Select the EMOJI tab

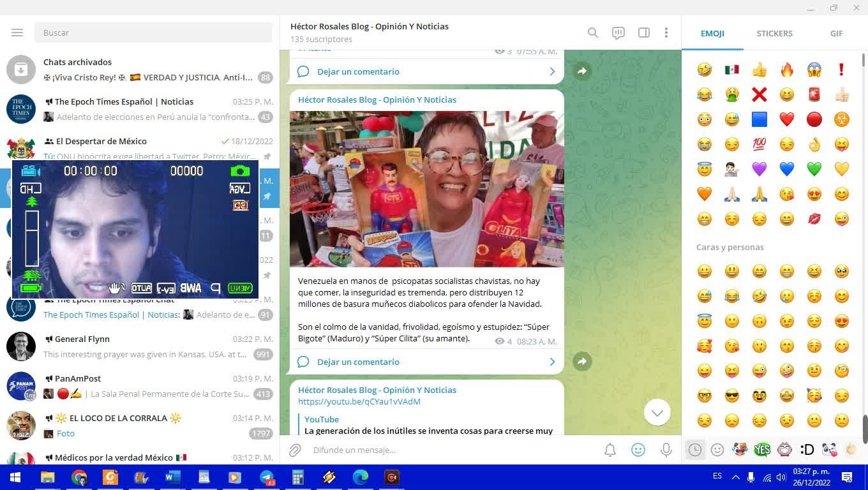[712, 33]
